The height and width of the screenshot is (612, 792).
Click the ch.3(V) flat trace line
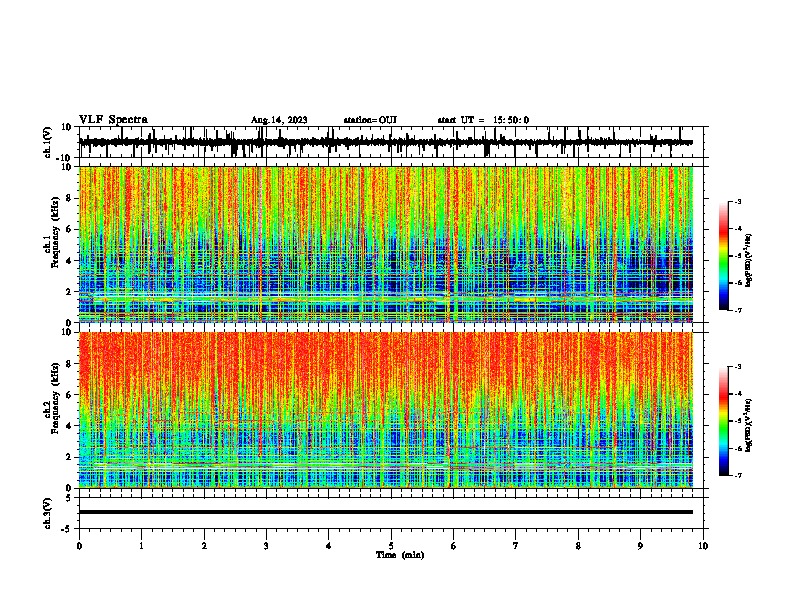pos(385,512)
